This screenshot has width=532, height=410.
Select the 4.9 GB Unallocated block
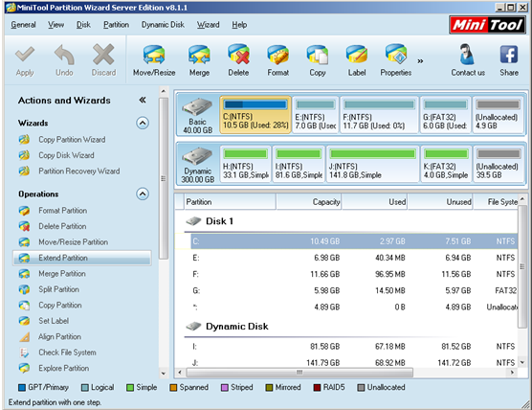click(498, 115)
